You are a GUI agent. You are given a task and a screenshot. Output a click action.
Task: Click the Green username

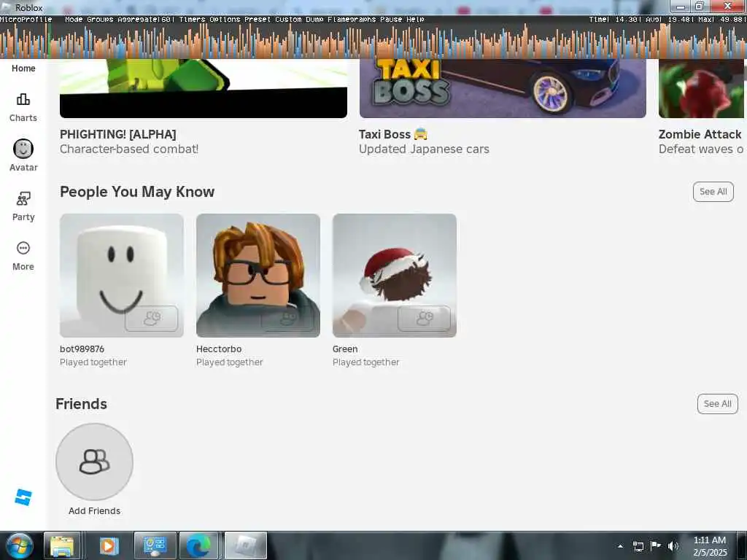coord(345,349)
